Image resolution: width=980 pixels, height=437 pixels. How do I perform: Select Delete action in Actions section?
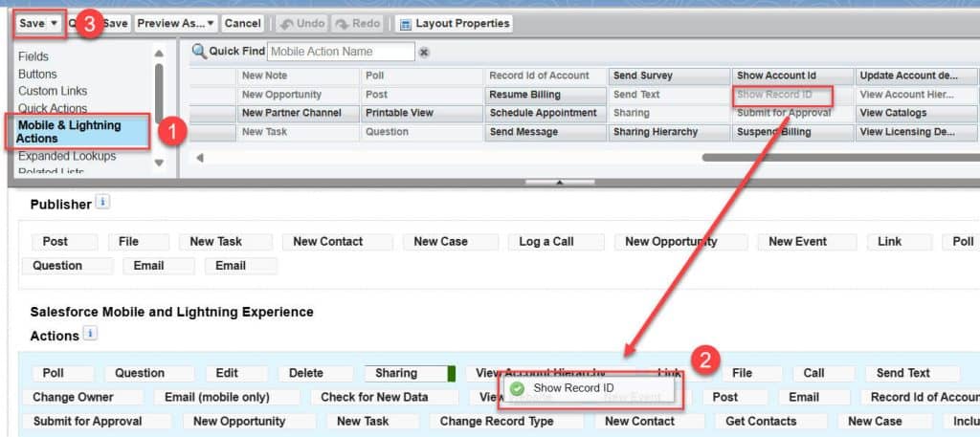click(x=316, y=373)
